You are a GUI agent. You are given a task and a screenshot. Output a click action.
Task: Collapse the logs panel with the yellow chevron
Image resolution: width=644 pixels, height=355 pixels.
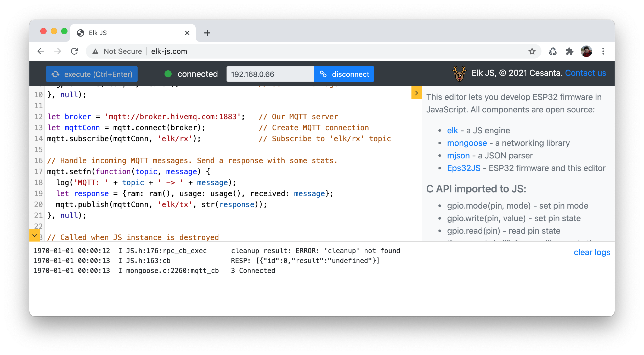[x=35, y=235]
